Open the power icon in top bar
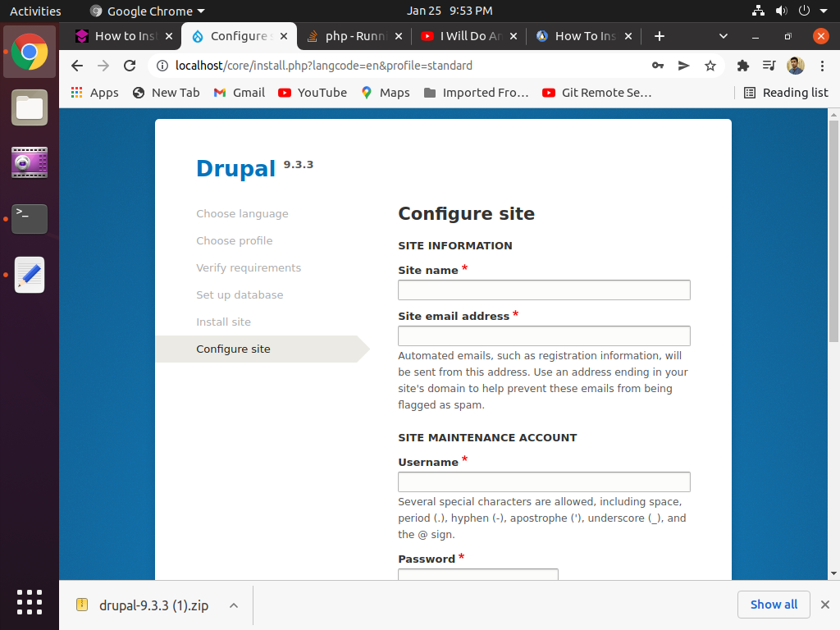This screenshot has height=630, width=840. pyautogui.click(x=804, y=11)
